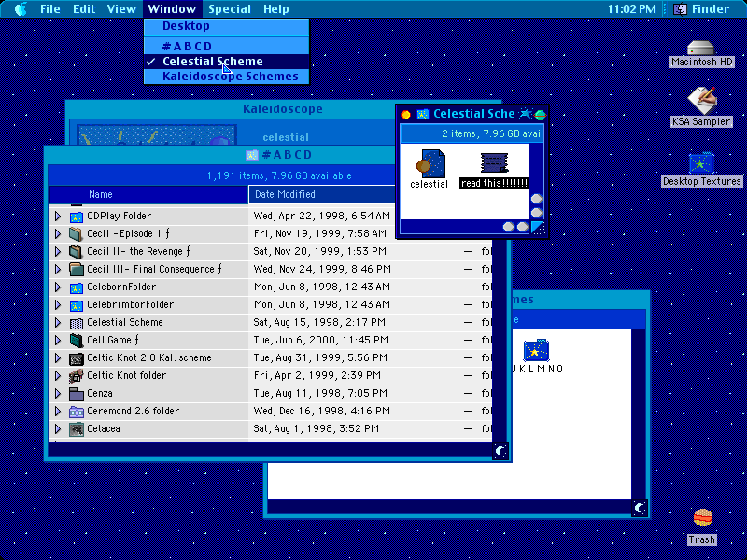Open the View menu
Image resolution: width=747 pixels, height=560 pixels.
pyautogui.click(x=121, y=9)
